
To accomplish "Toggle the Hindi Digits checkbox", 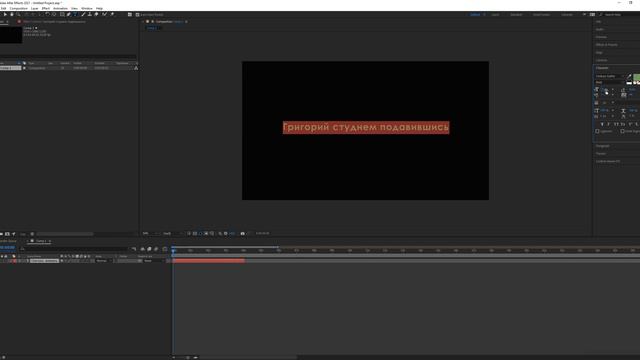I will (622, 131).
